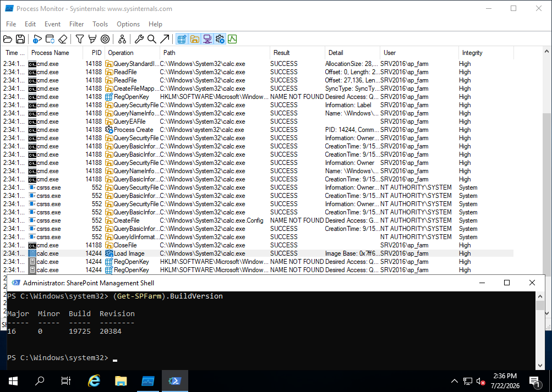Click the PID column header
The height and width of the screenshot is (392, 552).
(x=94, y=53)
